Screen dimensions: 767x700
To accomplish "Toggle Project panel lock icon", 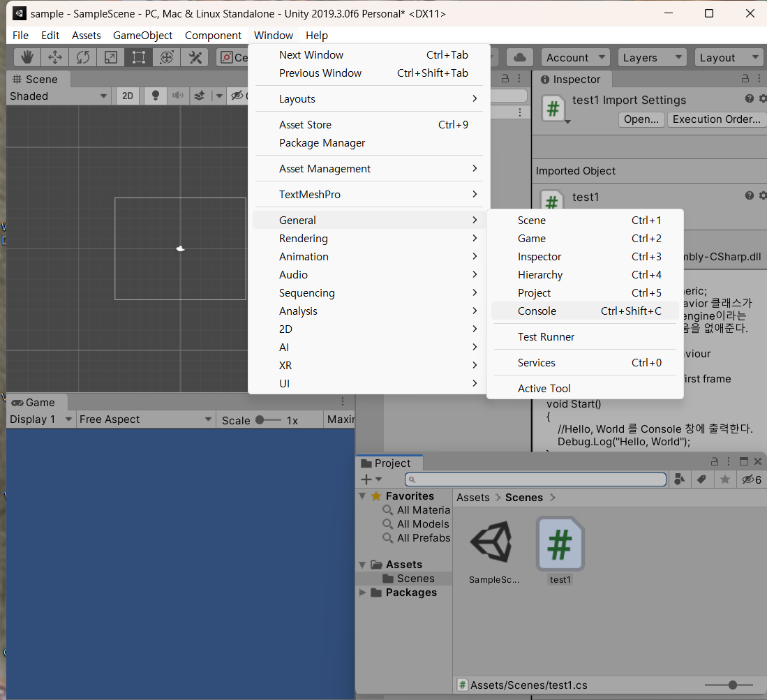I will (x=714, y=461).
